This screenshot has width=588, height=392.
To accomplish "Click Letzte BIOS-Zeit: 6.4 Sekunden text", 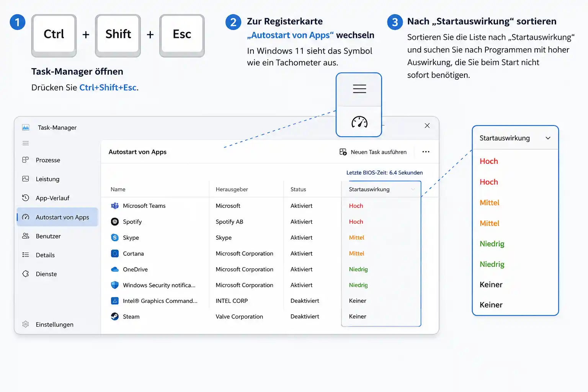I will coord(384,173).
